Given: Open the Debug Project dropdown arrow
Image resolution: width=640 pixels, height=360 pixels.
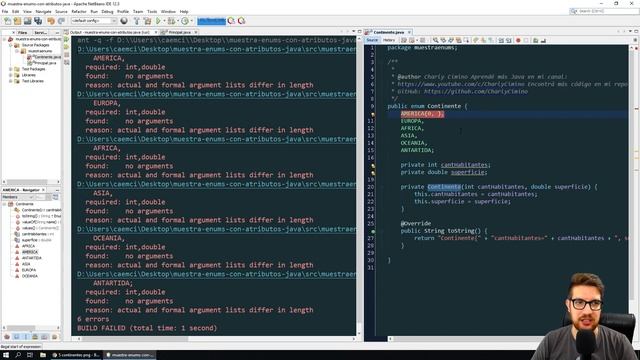Looking at the screenshot, I should point(178,21).
